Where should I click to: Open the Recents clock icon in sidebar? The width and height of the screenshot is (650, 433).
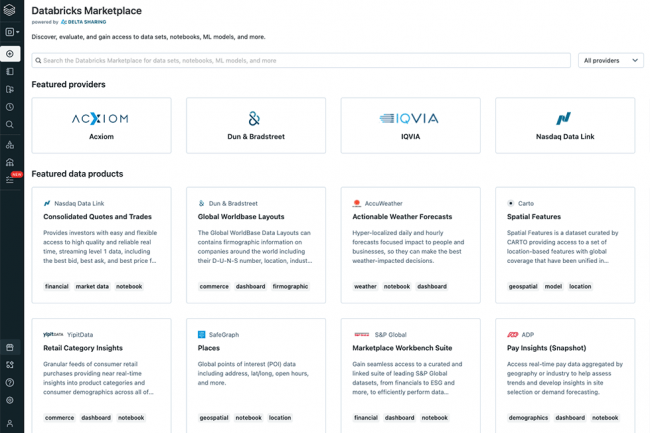(x=10, y=107)
